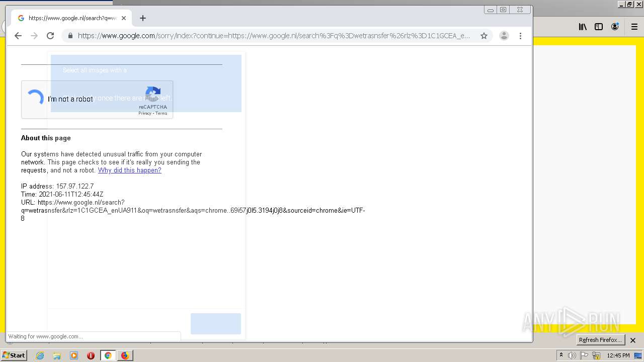Open the volume speaker tray icon

coord(572,355)
